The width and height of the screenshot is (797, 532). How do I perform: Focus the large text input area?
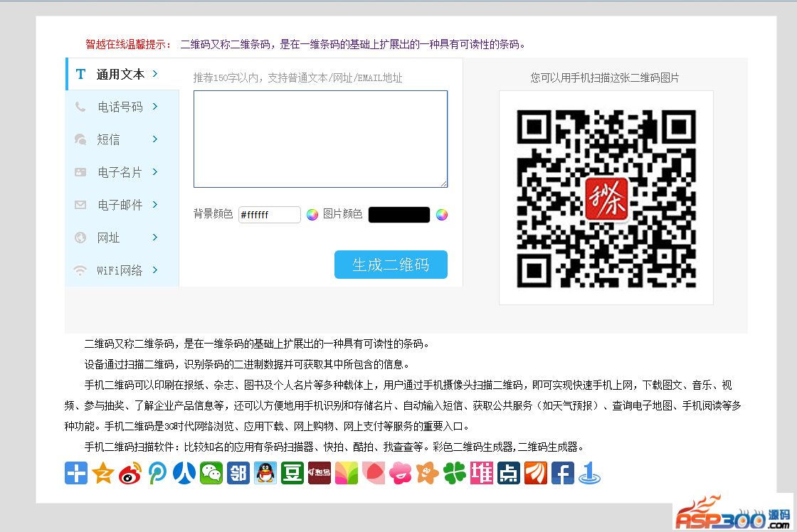click(x=321, y=139)
